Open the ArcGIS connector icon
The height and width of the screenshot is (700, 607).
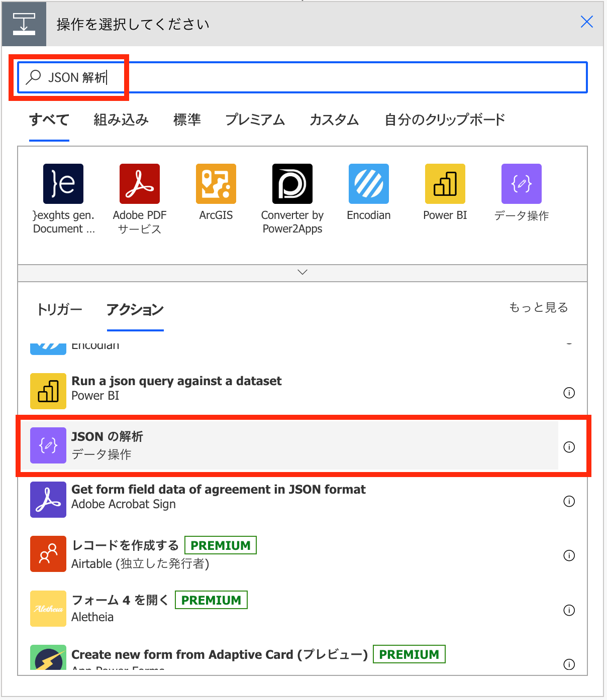tap(216, 184)
